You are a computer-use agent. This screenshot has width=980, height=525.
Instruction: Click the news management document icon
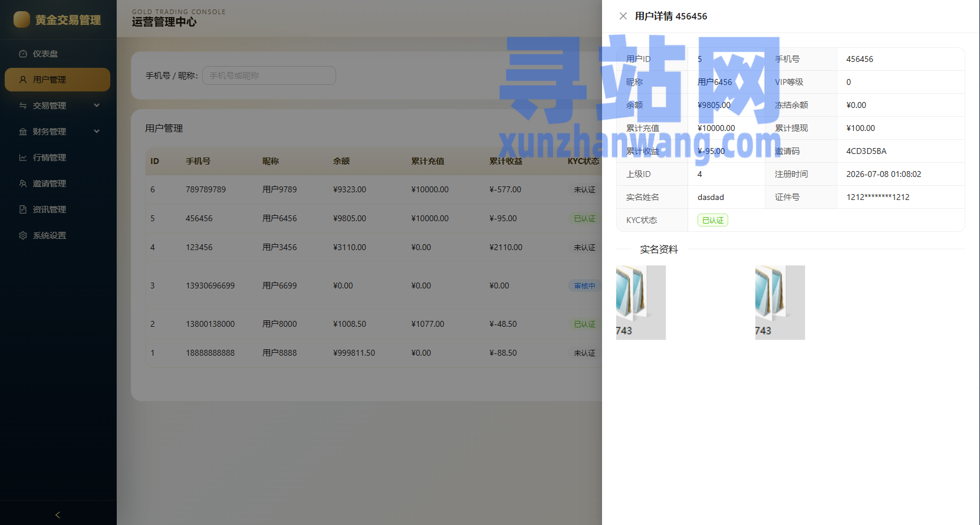pyautogui.click(x=23, y=209)
